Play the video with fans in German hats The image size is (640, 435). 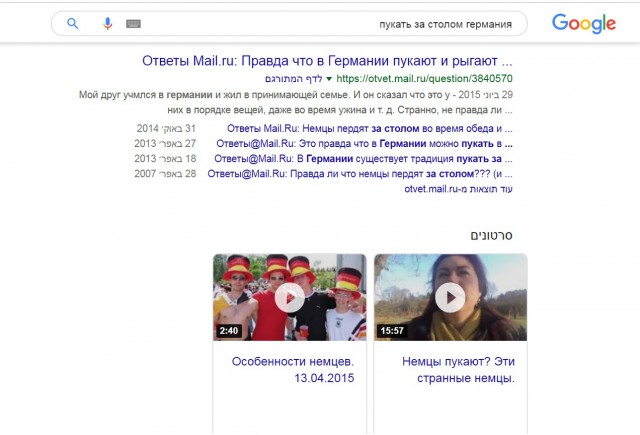coord(289,297)
